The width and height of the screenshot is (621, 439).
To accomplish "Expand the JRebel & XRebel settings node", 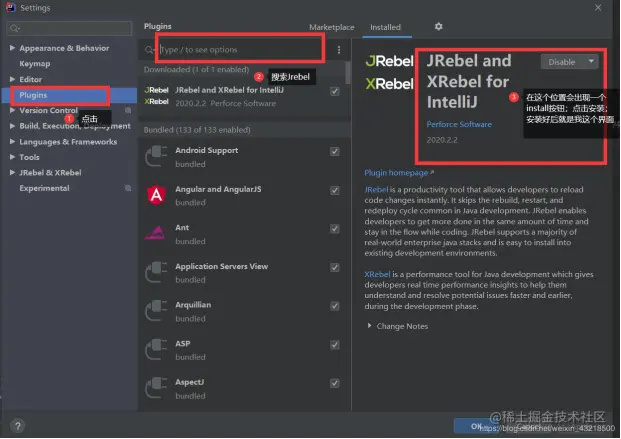I will (x=12, y=173).
